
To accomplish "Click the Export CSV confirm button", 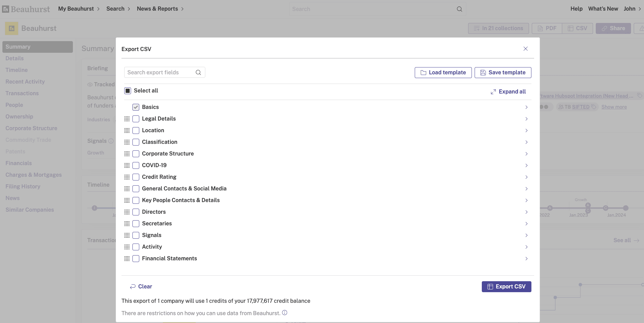I will [x=506, y=287].
